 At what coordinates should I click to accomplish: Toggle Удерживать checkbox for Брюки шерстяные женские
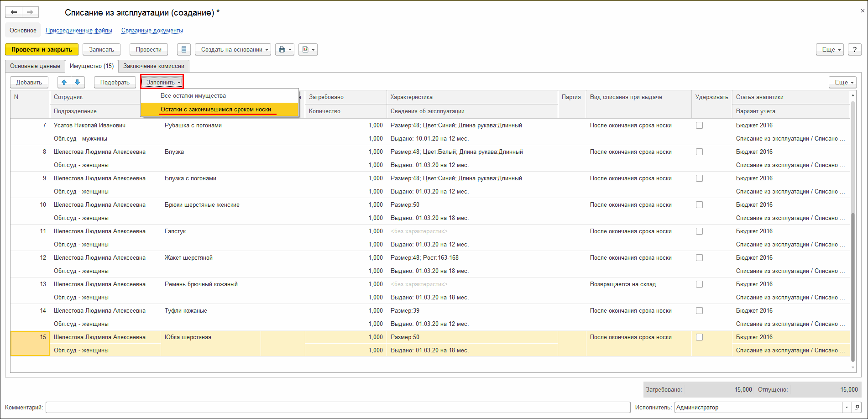point(699,204)
